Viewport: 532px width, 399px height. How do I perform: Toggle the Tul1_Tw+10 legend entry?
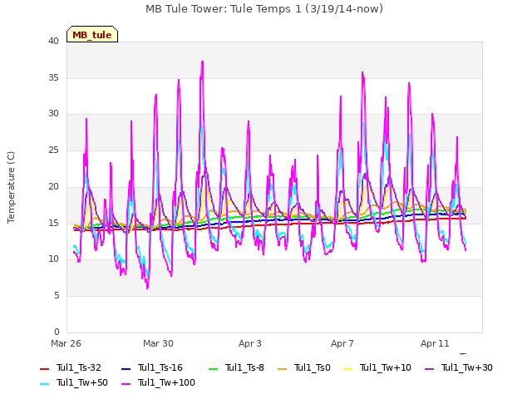click(x=377, y=367)
